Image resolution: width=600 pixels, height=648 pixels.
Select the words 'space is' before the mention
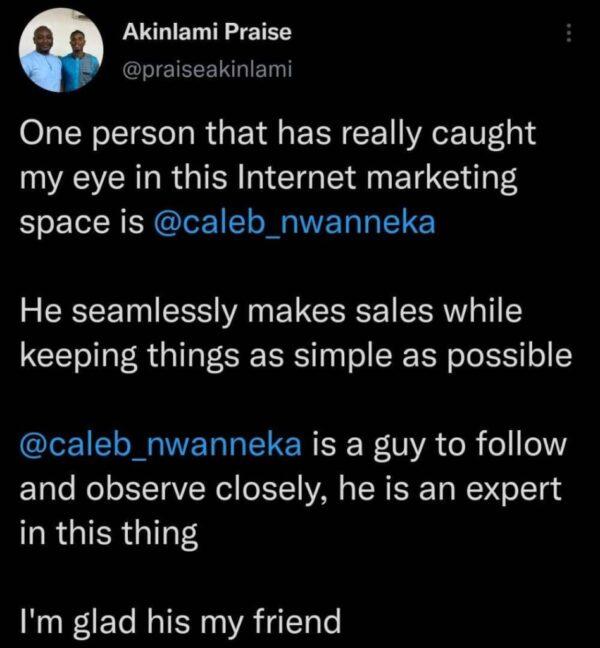click(x=82, y=223)
